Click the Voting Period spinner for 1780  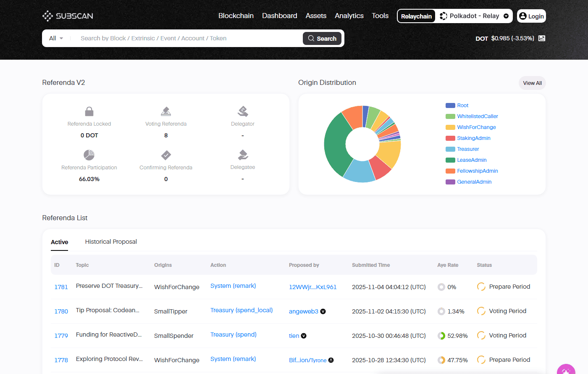pyautogui.click(x=481, y=311)
